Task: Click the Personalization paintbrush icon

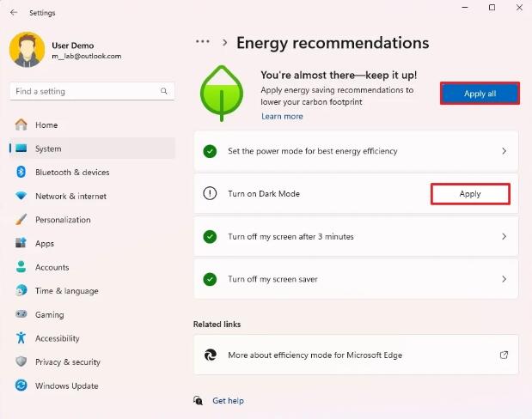Action: [x=21, y=220]
